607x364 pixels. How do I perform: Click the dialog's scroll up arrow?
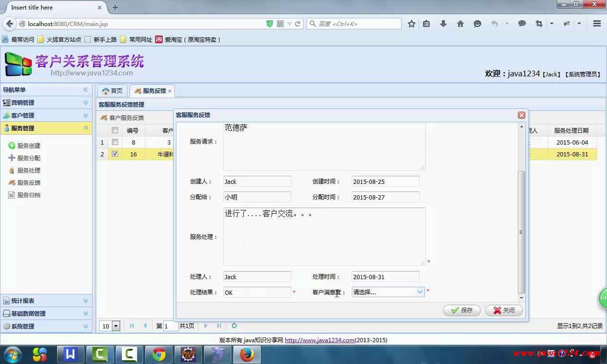[x=522, y=127]
